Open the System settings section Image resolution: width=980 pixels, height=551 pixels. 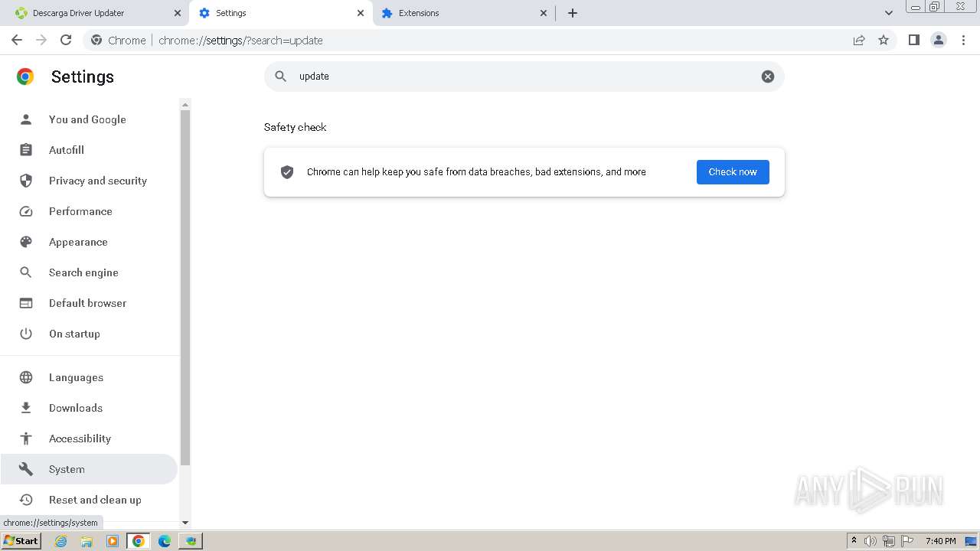[89, 469]
